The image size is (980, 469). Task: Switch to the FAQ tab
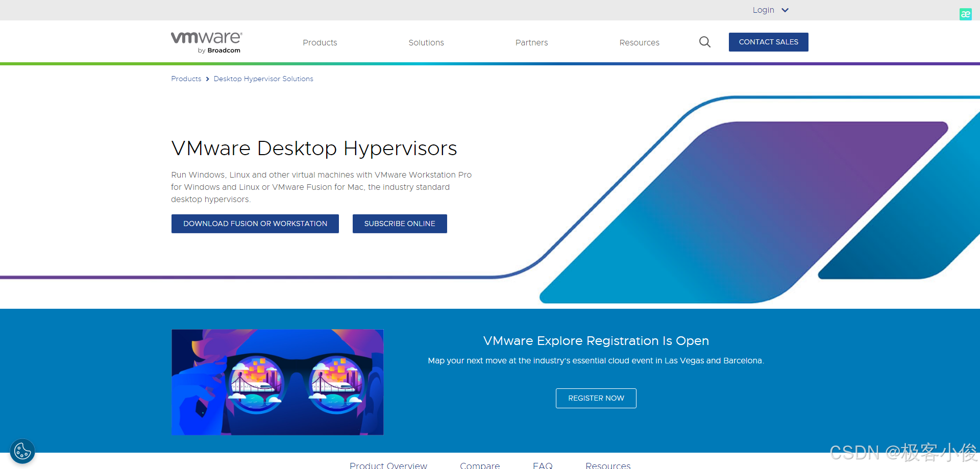(x=543, y=465)
